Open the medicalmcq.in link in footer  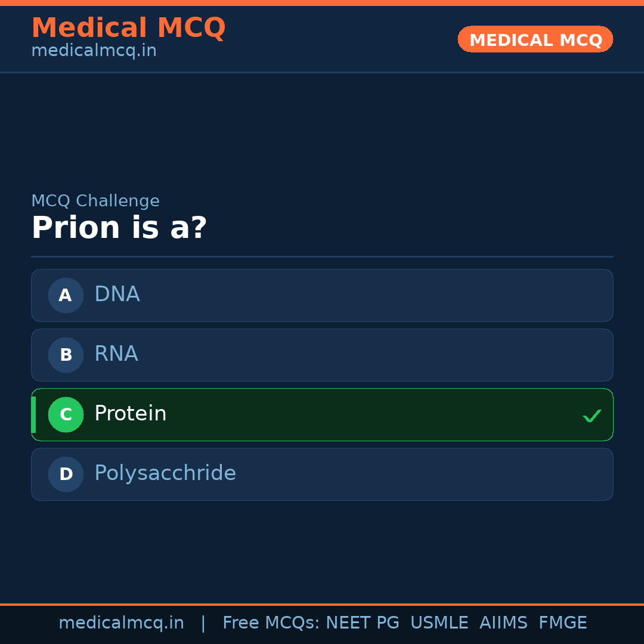point(122,623)
